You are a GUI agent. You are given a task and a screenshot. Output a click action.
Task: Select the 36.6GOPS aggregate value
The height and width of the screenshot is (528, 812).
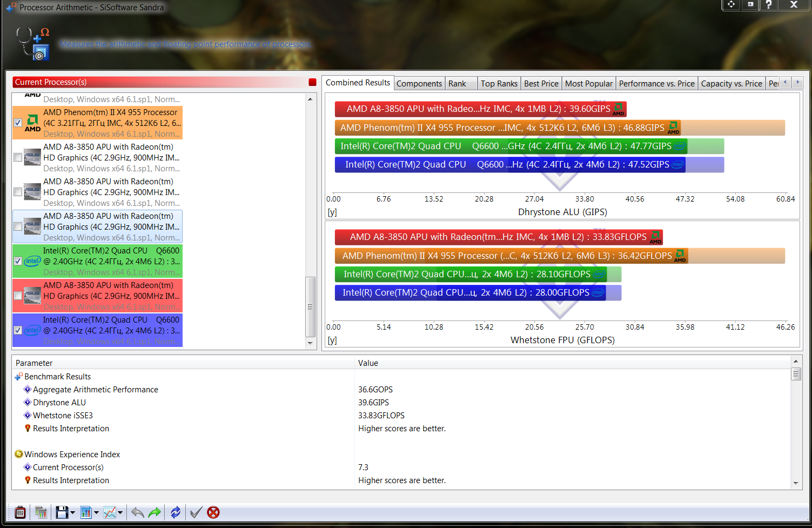click(375, 389)
